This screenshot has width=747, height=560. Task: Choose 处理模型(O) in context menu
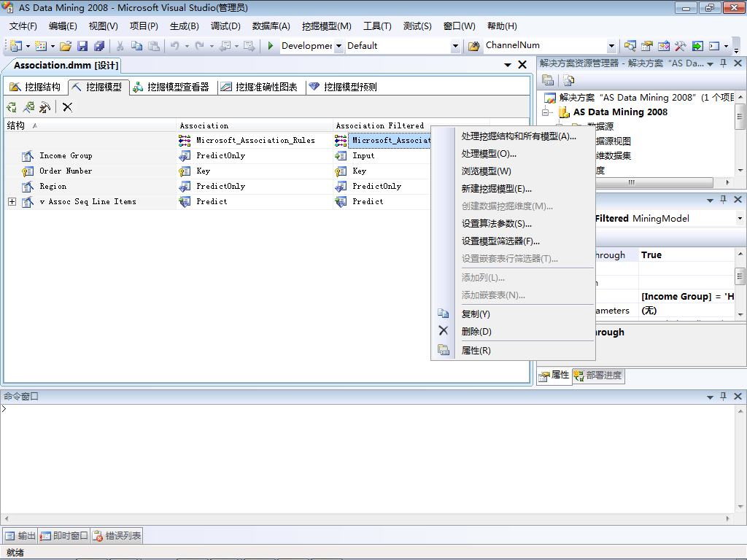[x=489, y=154]
